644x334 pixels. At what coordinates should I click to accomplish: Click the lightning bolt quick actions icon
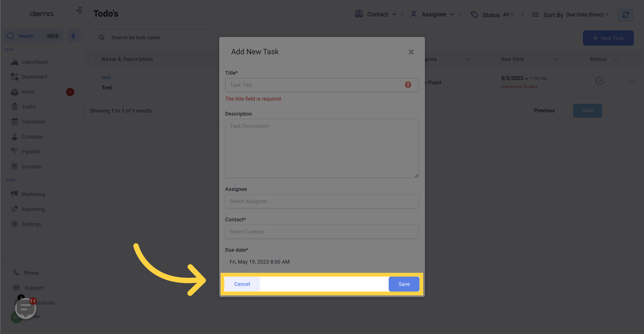click(x=73, y=36)
